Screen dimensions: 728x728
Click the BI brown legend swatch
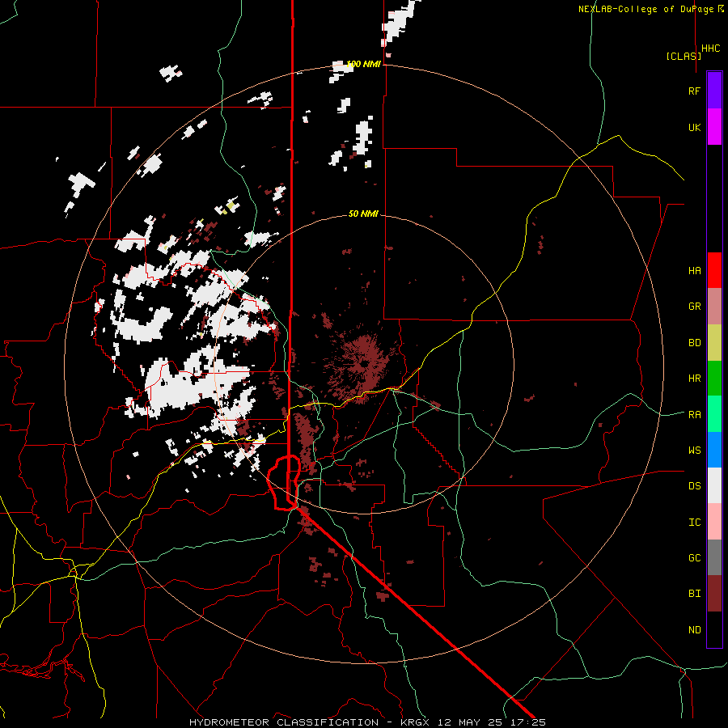click(x=714, y=594)
